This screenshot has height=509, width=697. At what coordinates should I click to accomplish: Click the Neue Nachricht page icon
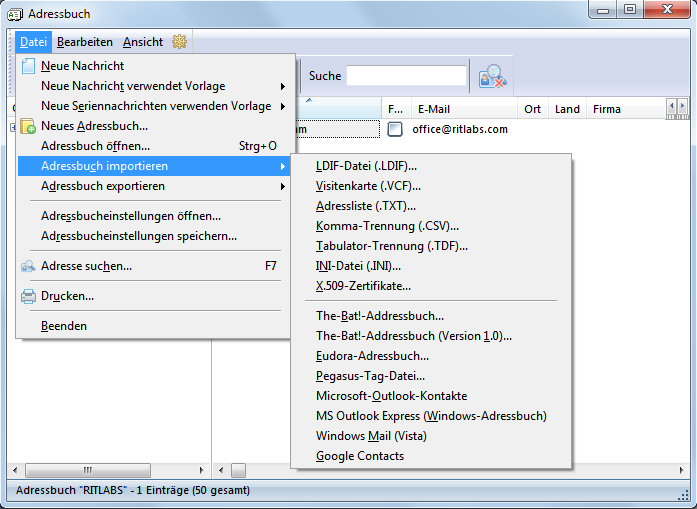(x=28, y=66)
